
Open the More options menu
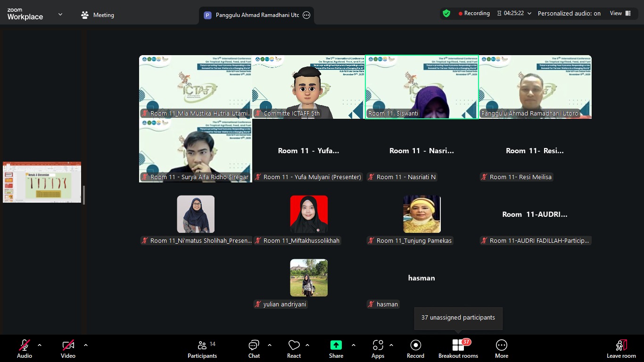[502, 349]
